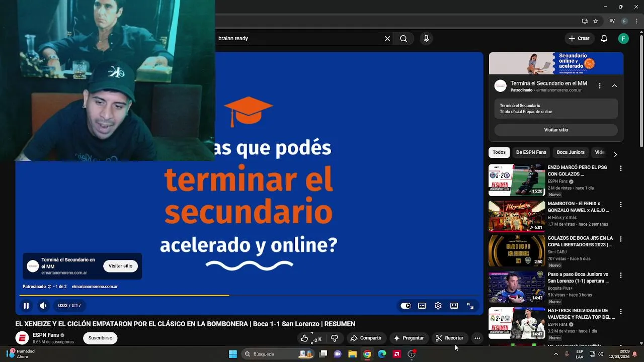Open the green F account avatar
The width and height of the screenshot is (644, 362).
pyautogui.click(x=623, y=39)
